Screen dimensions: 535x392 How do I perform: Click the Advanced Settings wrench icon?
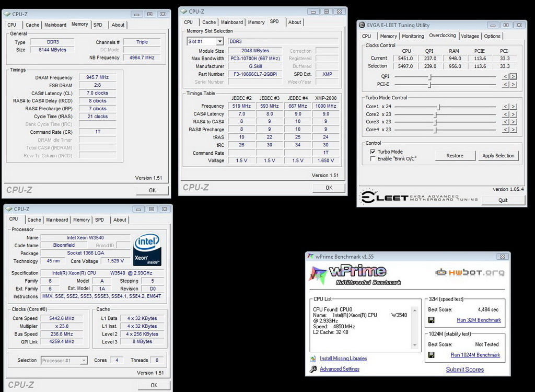pyautogui.click(x=313, y=369)
